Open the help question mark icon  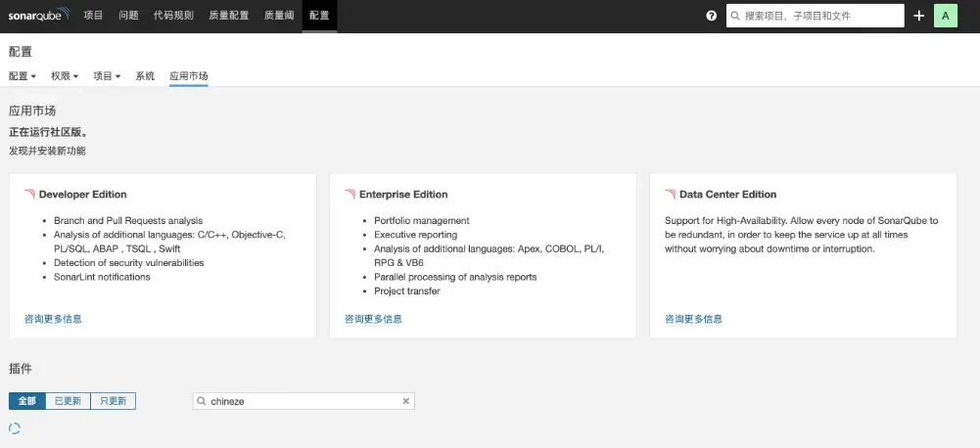pos(711,16)
